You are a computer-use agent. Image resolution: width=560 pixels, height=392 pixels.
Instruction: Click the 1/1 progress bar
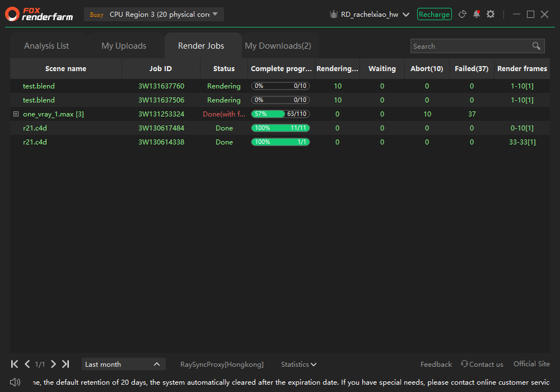pyautogui.click(x=281, y=142)
